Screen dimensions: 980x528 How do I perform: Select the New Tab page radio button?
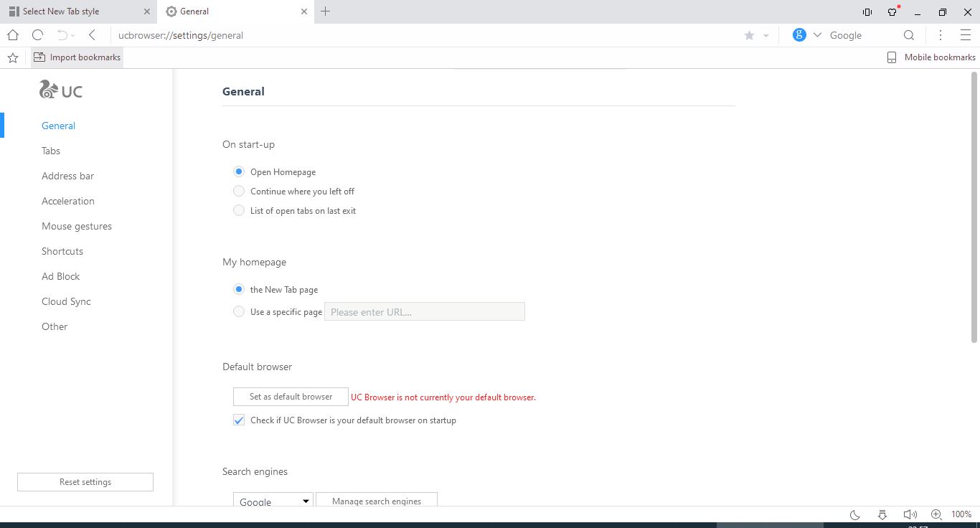(239, 290)
